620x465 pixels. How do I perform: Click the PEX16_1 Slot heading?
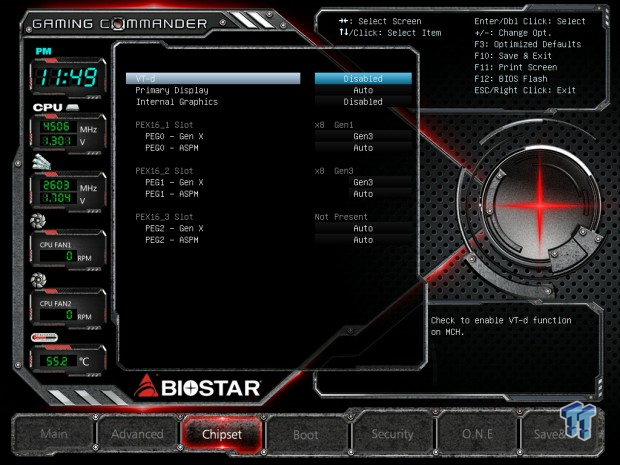click(x=164, y=125)
